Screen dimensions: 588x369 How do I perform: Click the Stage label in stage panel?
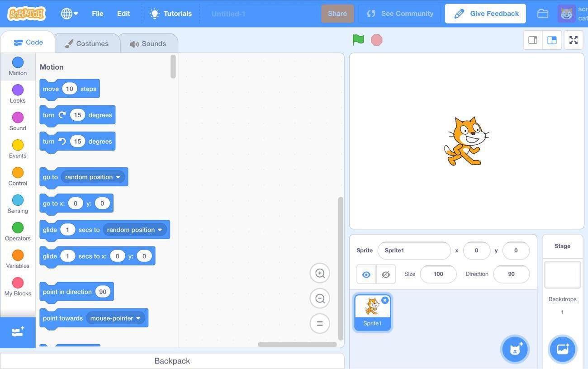(562, 246)
